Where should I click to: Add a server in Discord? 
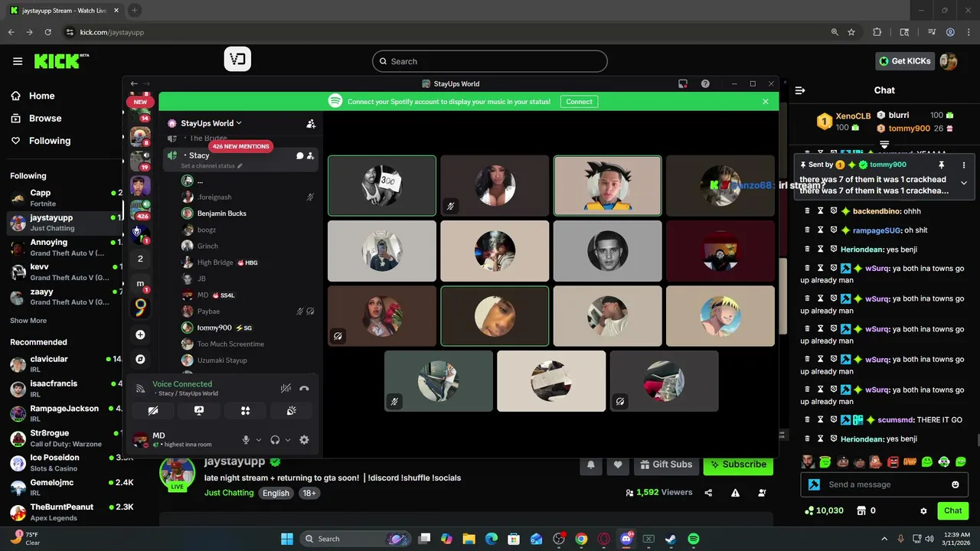click(140, 334)
